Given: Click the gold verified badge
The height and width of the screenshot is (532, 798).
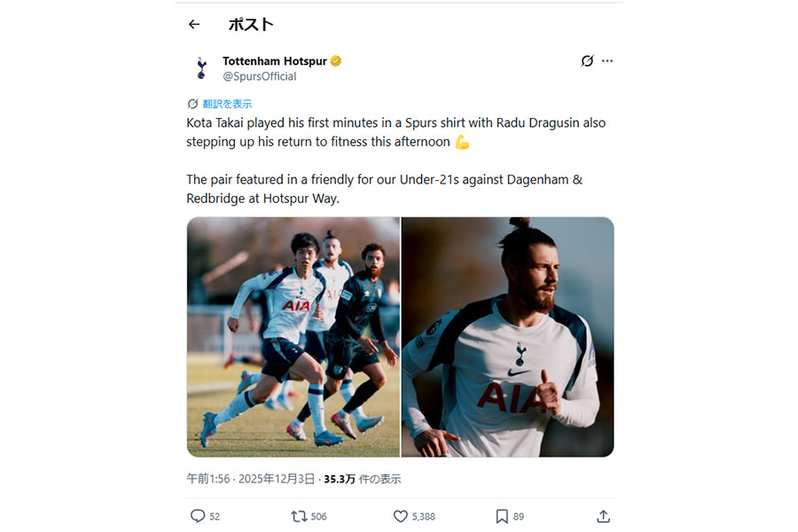Looking at the screenshot, I should coord(336,61).
